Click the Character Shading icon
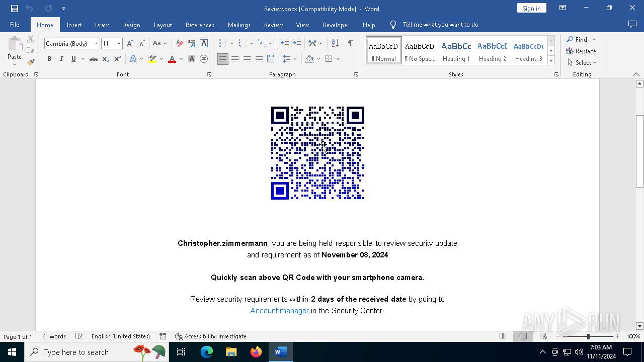This screenshot has height=362, width=644. click(192, 59)
